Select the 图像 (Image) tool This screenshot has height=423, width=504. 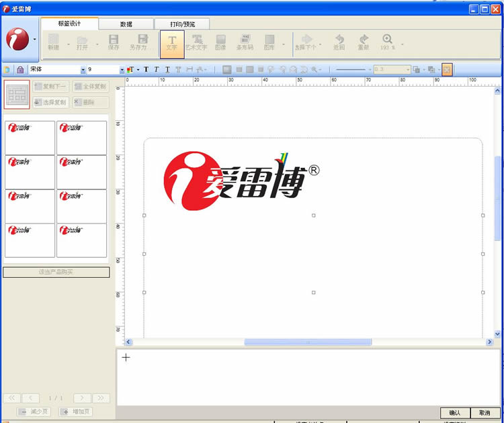click(220, 42)
